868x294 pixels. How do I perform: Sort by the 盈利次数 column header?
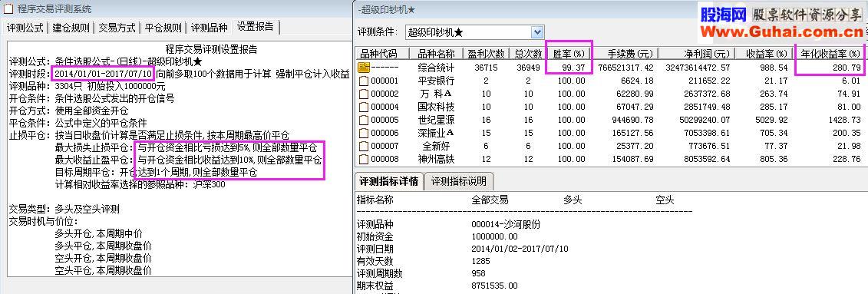pyautogui.click(x=486, y=54)
